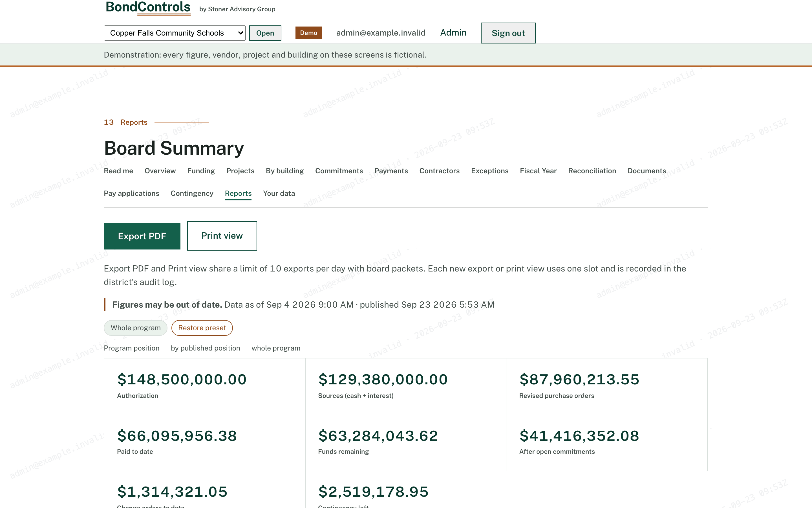The image size is (812, 508).
Task: Switch to the Documents tab
Action: [647, 171]
